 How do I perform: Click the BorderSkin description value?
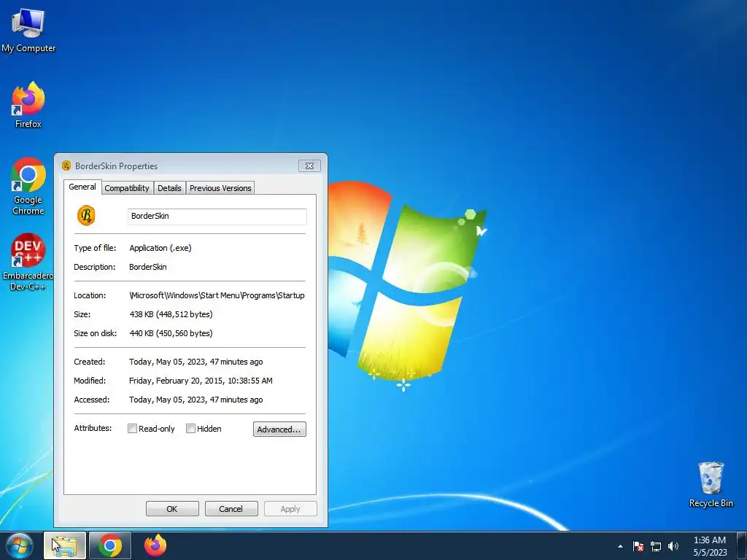pos(147,267)
